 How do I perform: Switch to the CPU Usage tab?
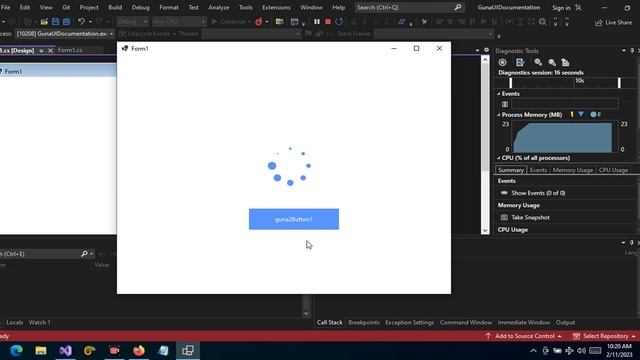click(613, 170)
